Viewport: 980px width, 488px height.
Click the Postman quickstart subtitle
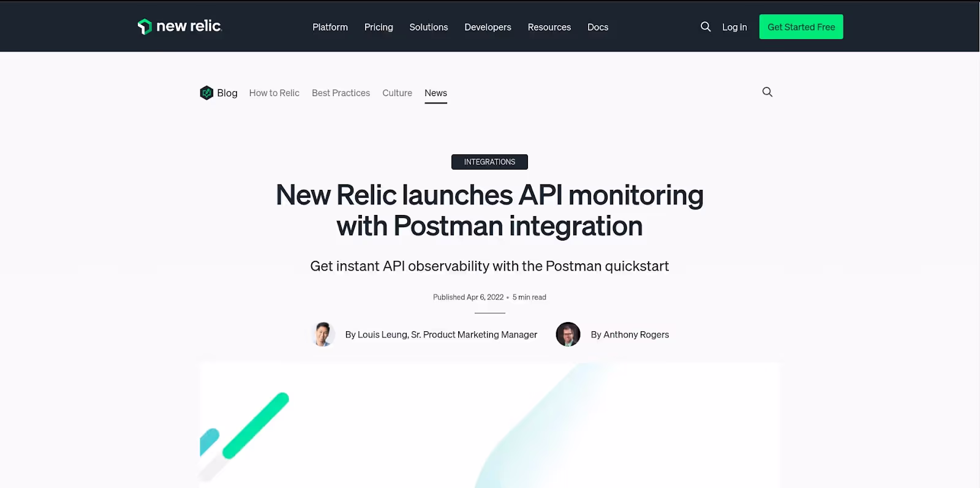tap(489, 266)
